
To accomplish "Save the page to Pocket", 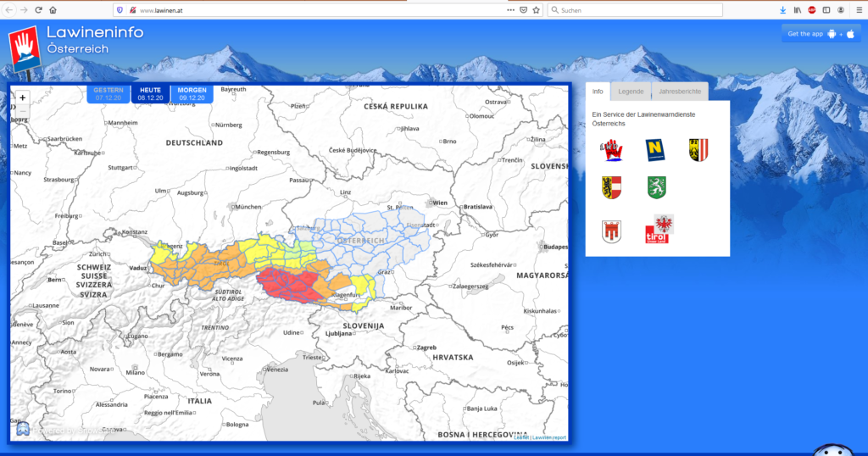I will click(523, 10).
